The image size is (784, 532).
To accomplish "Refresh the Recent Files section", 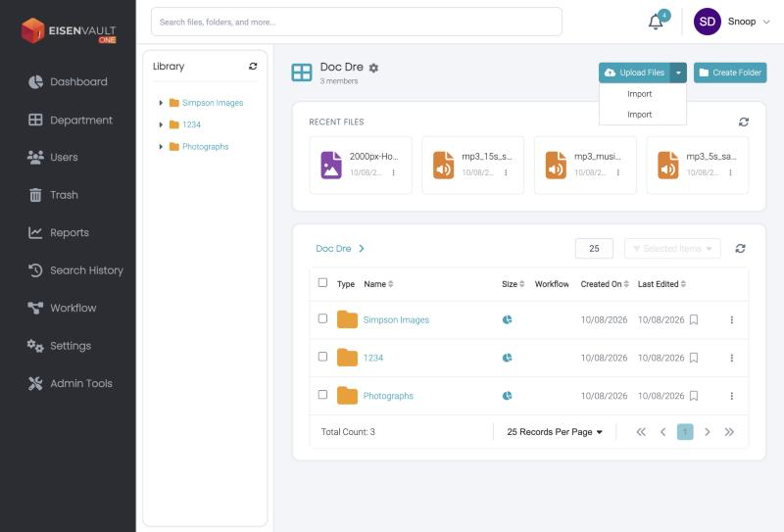I will tap(744, 122).
